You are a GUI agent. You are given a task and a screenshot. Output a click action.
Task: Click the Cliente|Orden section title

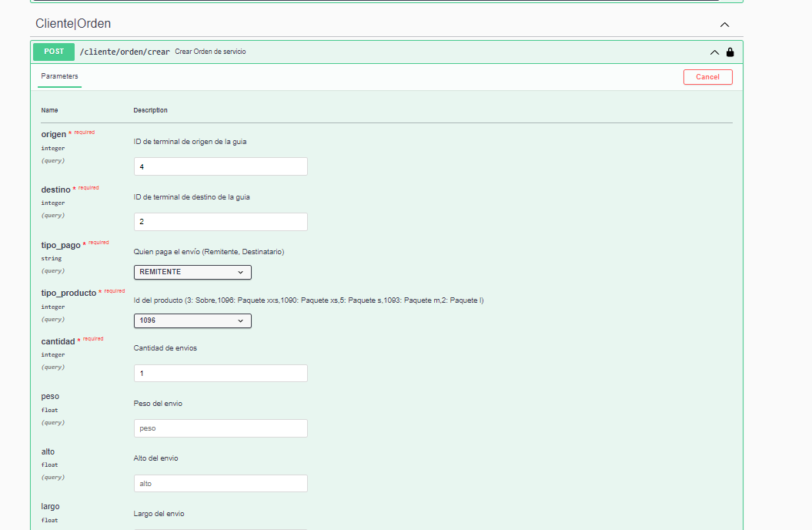[73, 24]
